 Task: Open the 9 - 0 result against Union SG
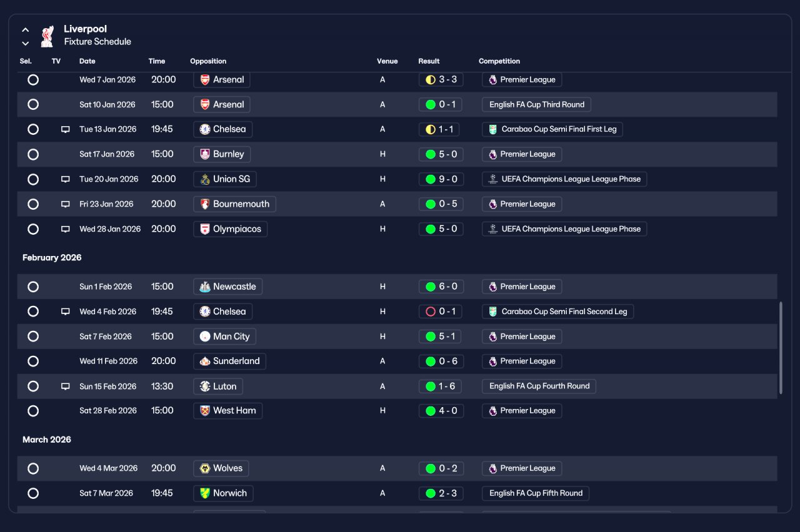(x=441, y=179)
